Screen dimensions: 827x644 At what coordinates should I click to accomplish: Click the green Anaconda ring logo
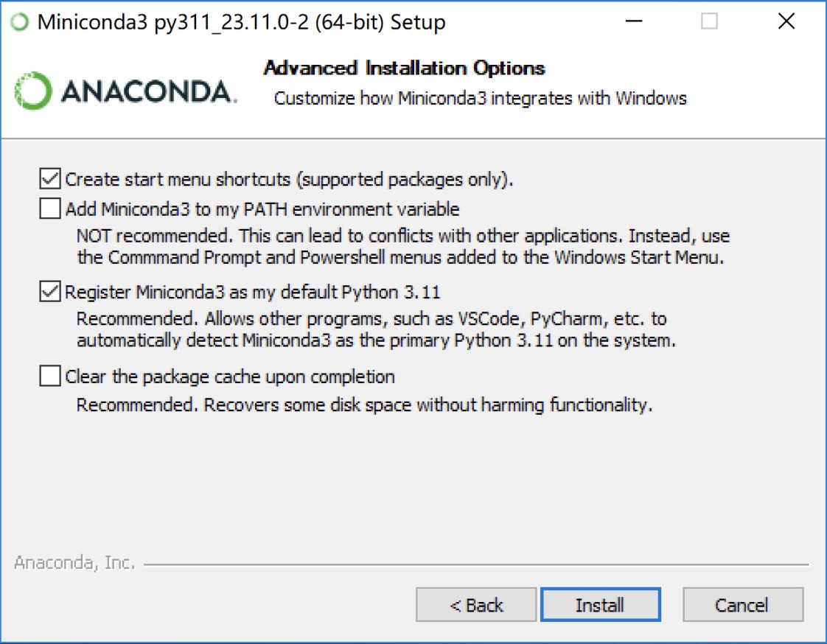point(33,91)
